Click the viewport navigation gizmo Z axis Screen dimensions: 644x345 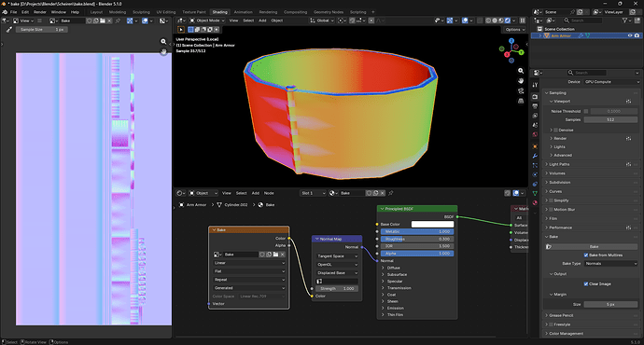tap(511, 41)
